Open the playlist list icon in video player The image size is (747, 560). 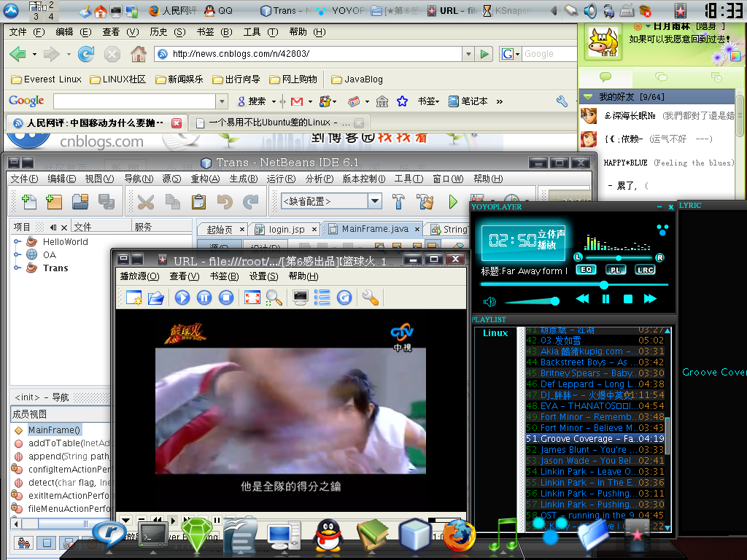click(322, 297)
